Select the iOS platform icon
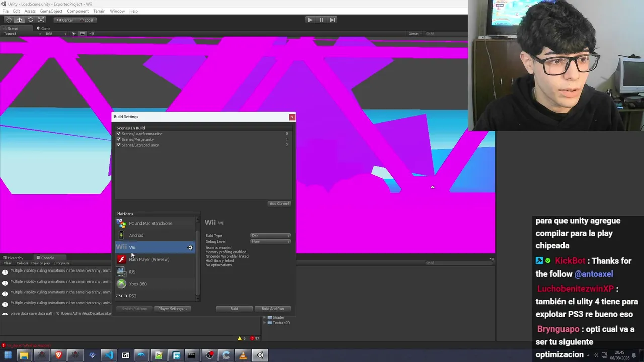 [x=121, y=271]
